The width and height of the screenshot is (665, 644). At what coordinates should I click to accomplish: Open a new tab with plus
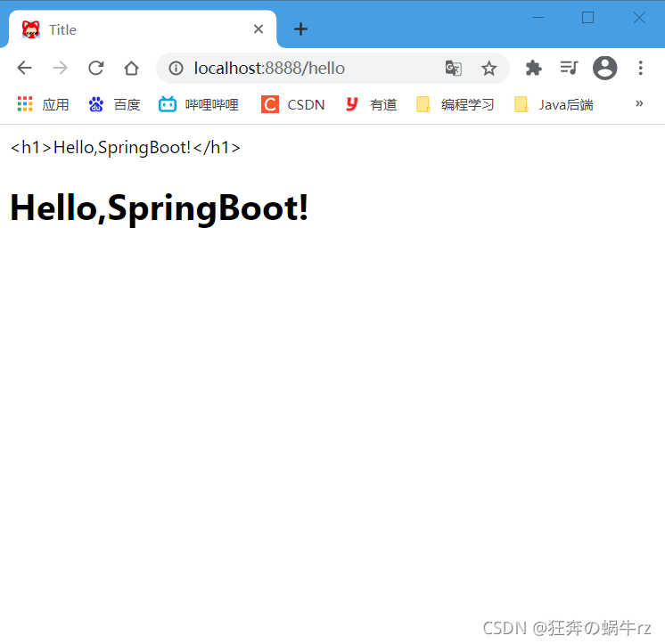pos(300,29)
